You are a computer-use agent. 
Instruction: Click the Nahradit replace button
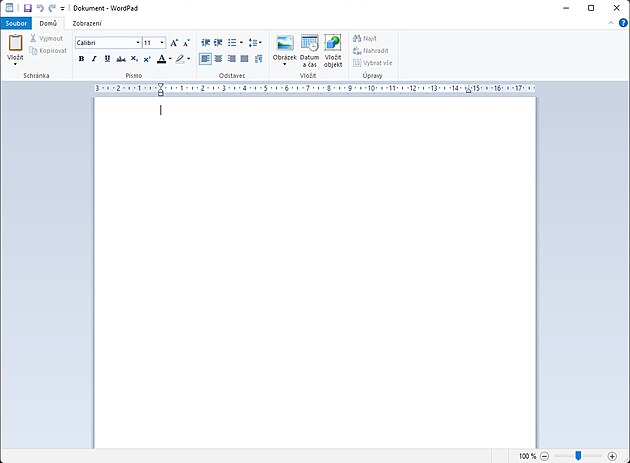pyautogui.click(x=371, y=50)
